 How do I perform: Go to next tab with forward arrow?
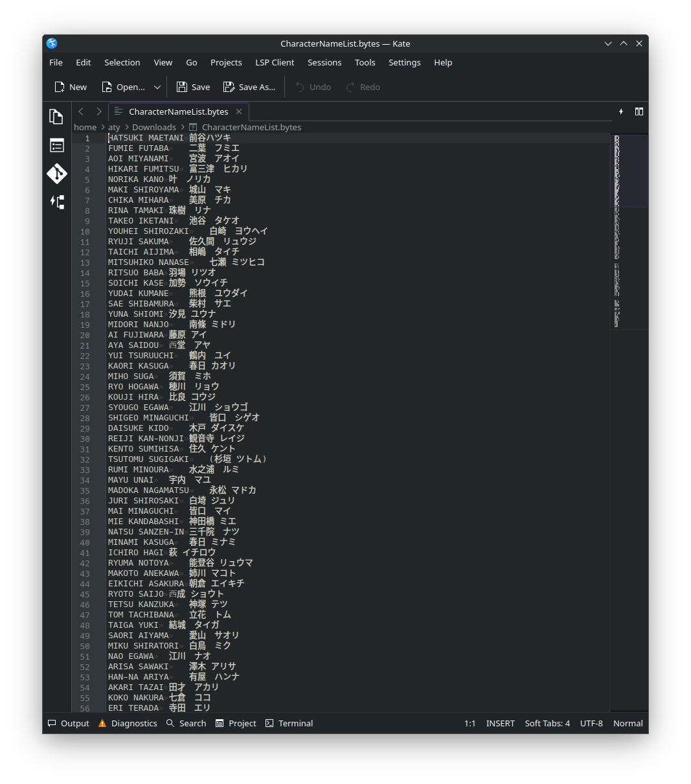click(x=98, y=111)
